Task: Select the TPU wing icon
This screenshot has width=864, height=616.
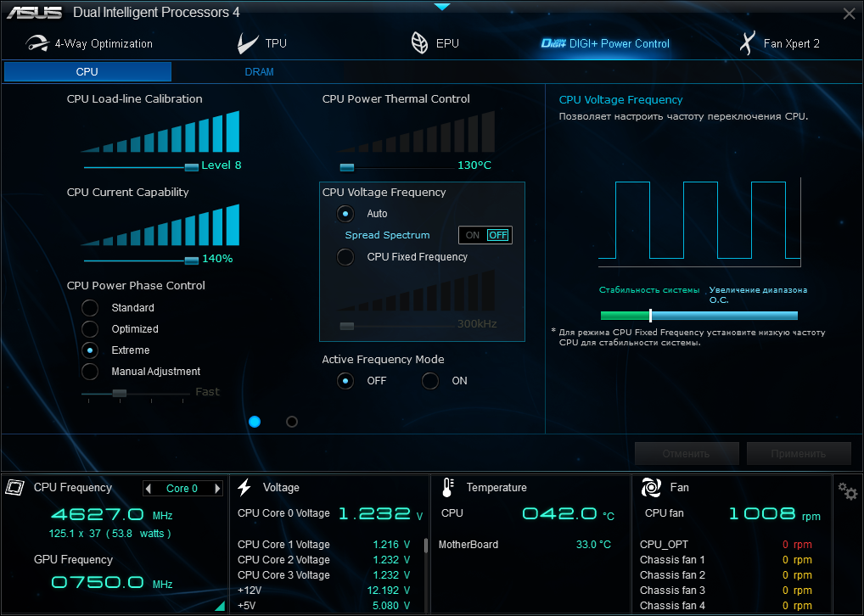Action: pyautogui.click(x=248, y=43)
